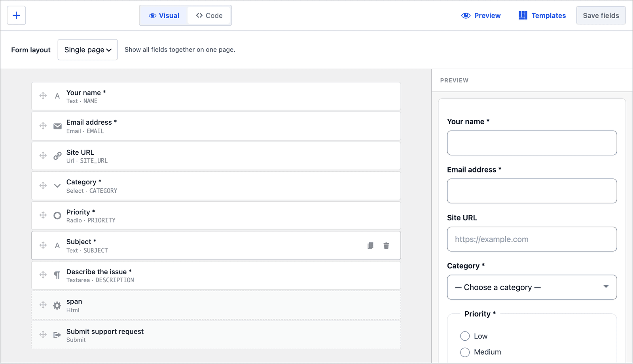This screenshot has width=633, height=364.
Task: Select the Describe the issue field row
Action: (216, 275)
